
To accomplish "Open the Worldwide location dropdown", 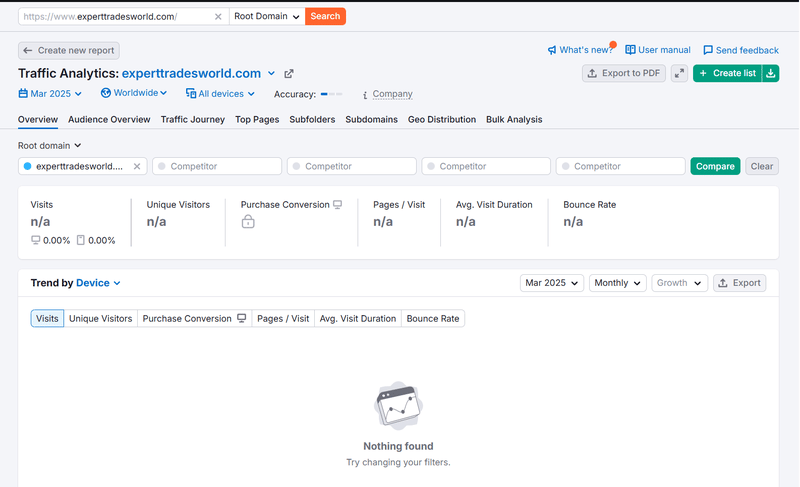I will pyautogui.click(x=134, y=93).
